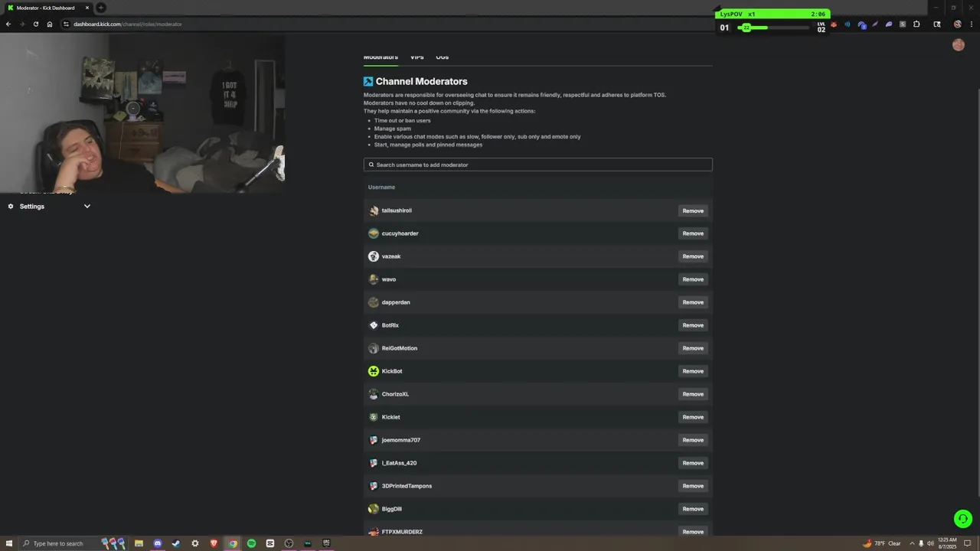
Task: Click the ReiGotMotion username text
Action: [400, 348]
